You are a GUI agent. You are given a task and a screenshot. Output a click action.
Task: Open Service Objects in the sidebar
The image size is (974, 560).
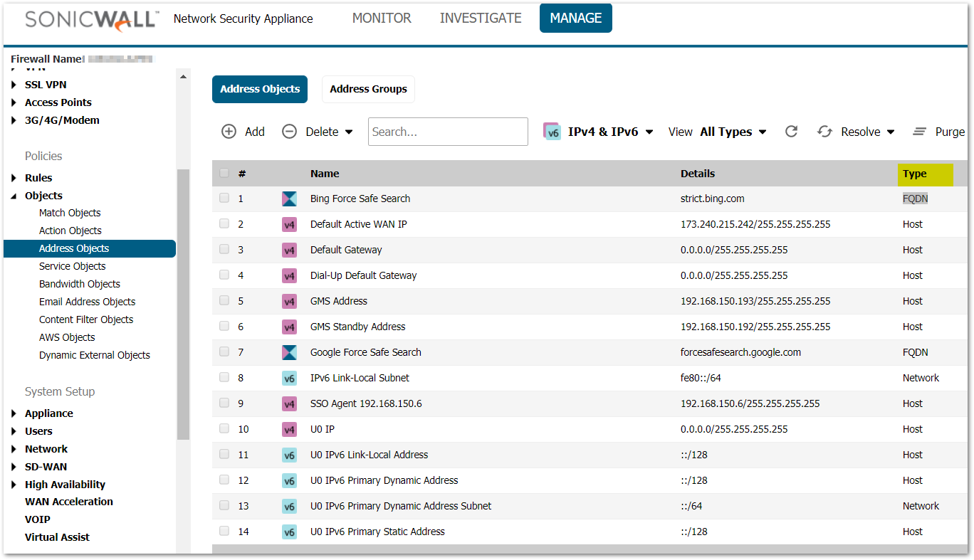coord(72,266)
